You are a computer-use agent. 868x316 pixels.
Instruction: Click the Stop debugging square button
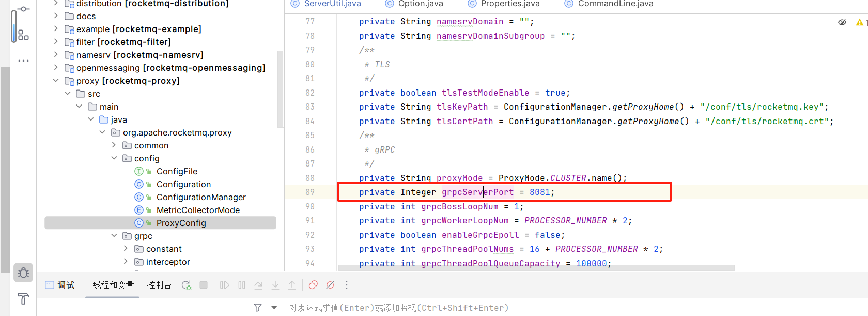pos(204,285)
